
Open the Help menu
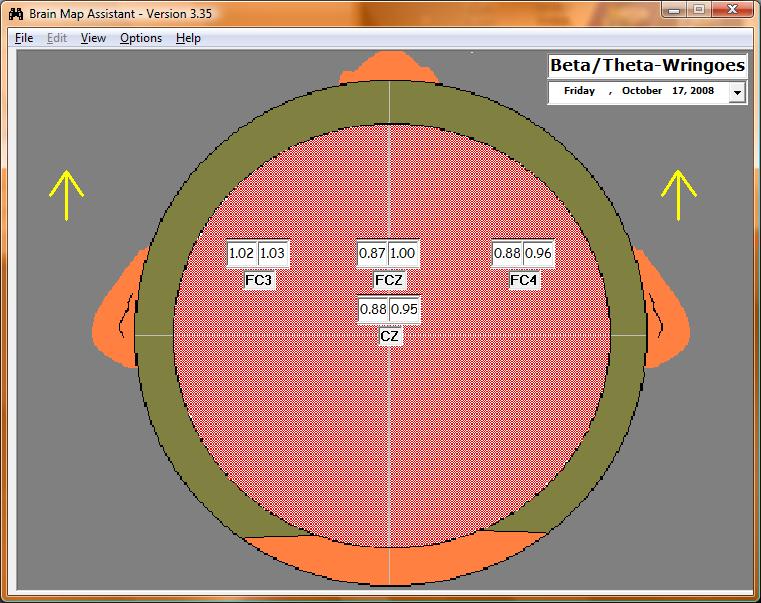click(x=188, y=38)
